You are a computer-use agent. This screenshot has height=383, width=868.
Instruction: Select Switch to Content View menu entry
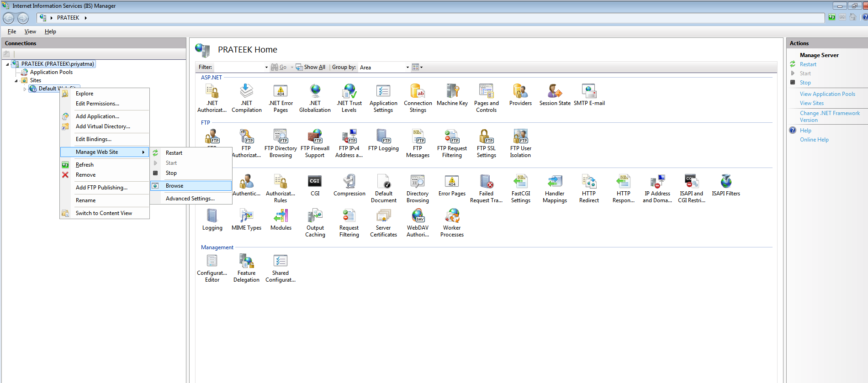(105, 213)
